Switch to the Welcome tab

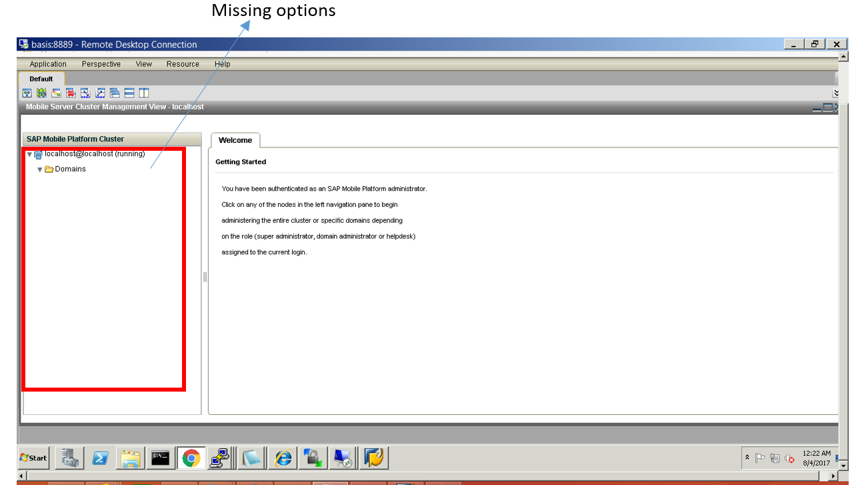click(x=235, y=140)
